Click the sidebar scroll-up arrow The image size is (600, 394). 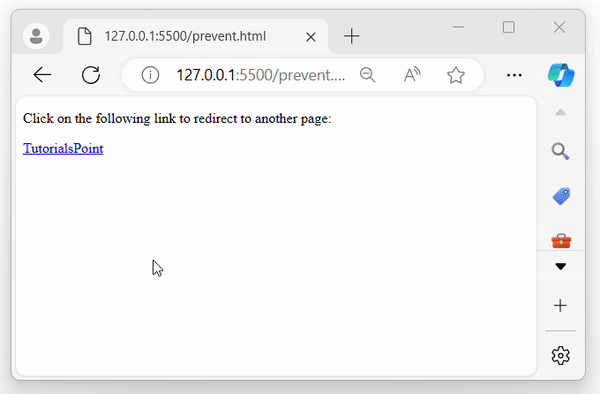(561, 112)
